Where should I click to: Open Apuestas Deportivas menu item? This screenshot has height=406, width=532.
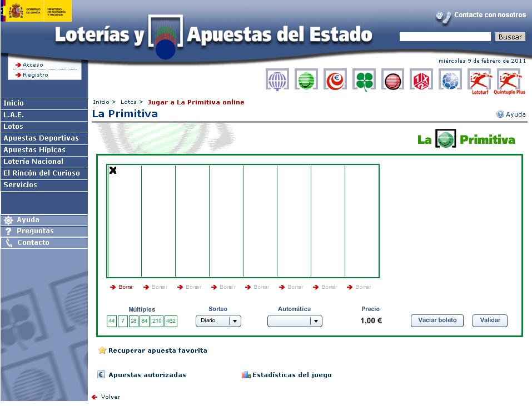pos(44,138)
